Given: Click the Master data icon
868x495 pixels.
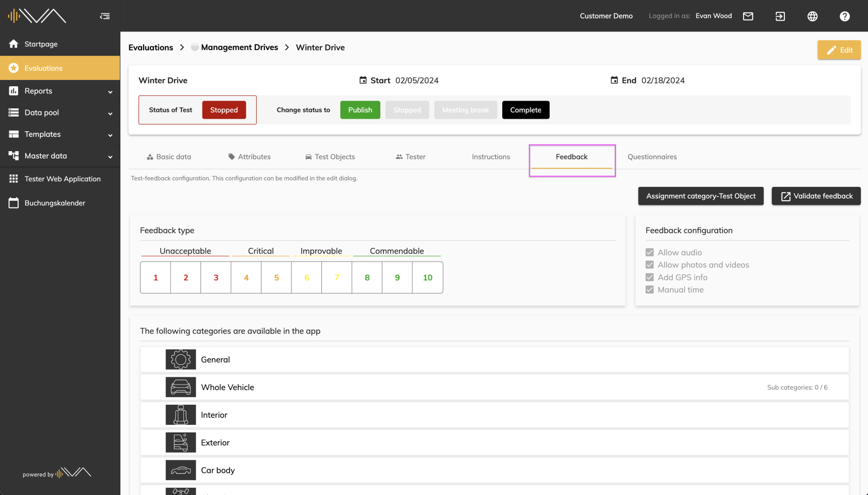Looking at the screenshot, I should [x=14, y=156].
